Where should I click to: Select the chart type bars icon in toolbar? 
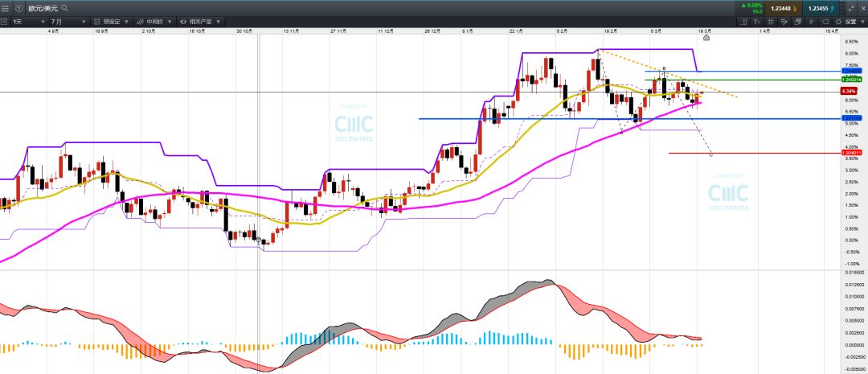pyautogui.click(x=745, y=22)
